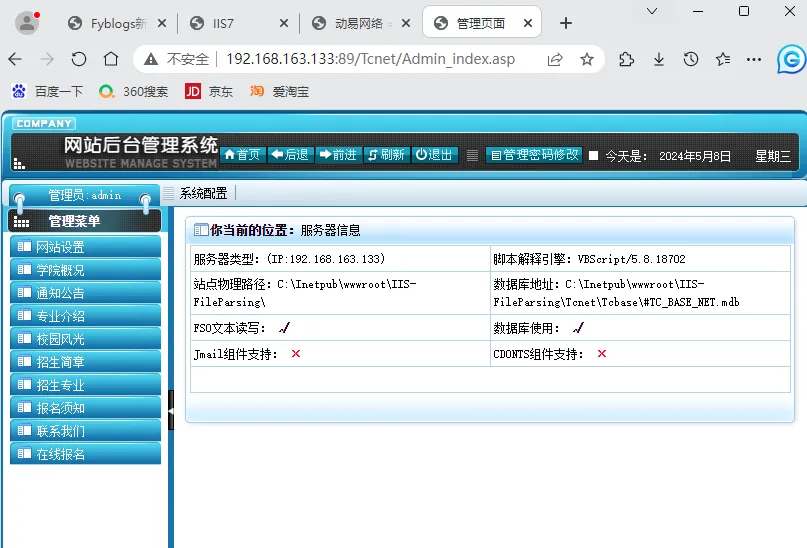The height and width of the screenshot is (548, 807).
Task: Open the 百度一下 bookmark
Action: [47, 92]
